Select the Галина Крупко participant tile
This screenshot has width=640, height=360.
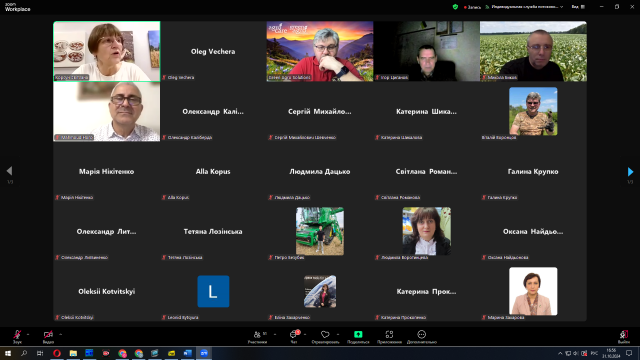pos(533,171)
